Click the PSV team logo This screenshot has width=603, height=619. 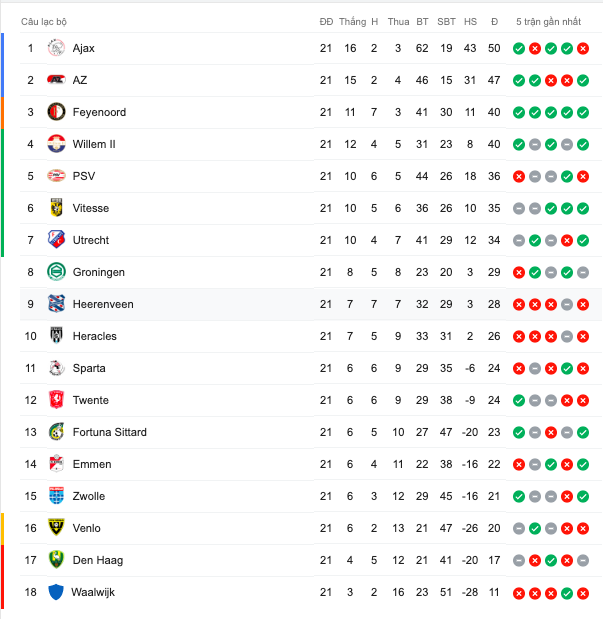tap(56, 176)
